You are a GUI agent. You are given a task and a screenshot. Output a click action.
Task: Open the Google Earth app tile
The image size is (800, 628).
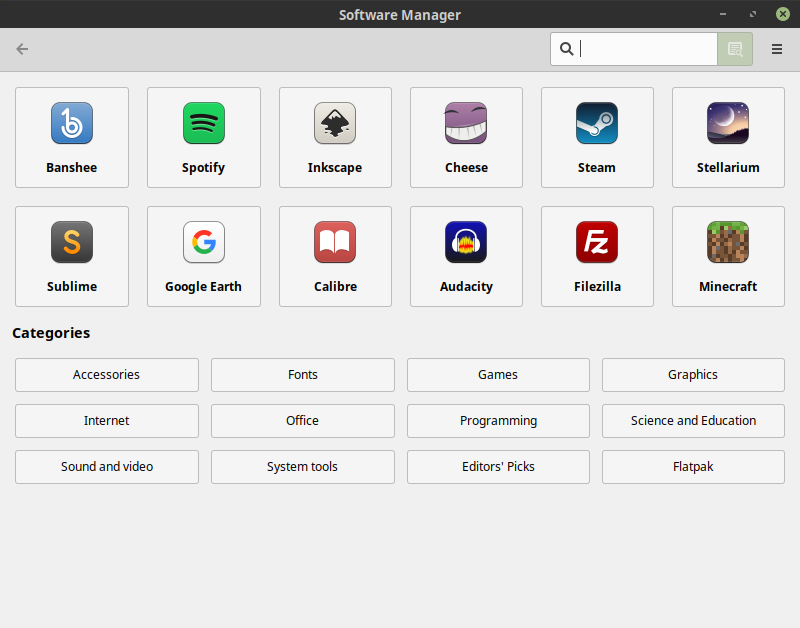(204, 256)
